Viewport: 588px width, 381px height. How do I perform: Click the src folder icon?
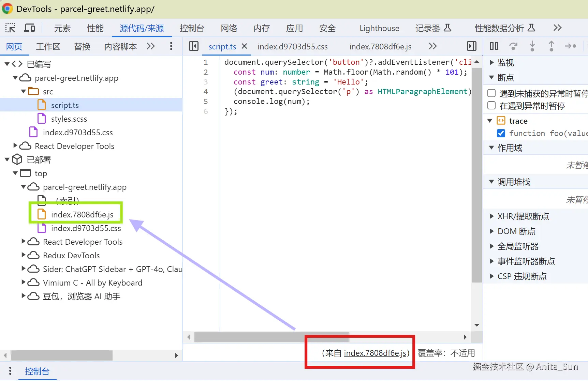(x=33, y=91)
